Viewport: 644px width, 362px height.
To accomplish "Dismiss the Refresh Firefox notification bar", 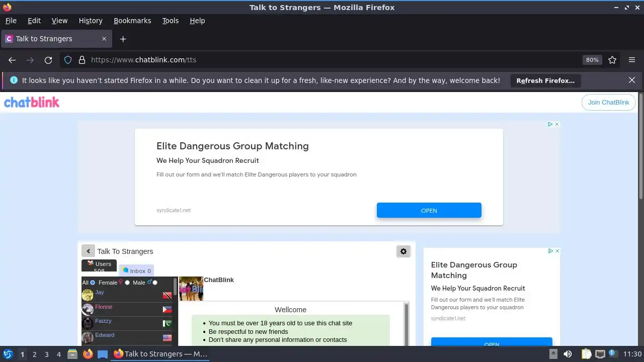I will point(632,80).
